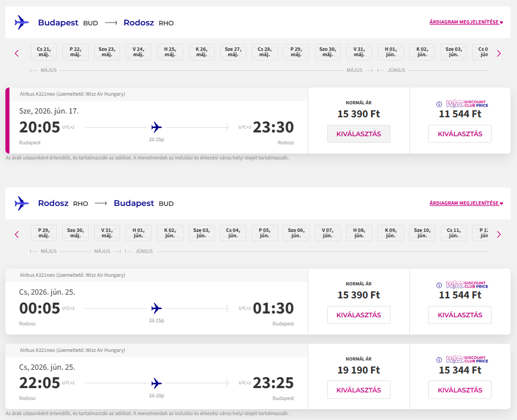The image size is (517, 420).
Task: Click info icon by 15 344 Ft discount price
Action: (x=439, y=361)
